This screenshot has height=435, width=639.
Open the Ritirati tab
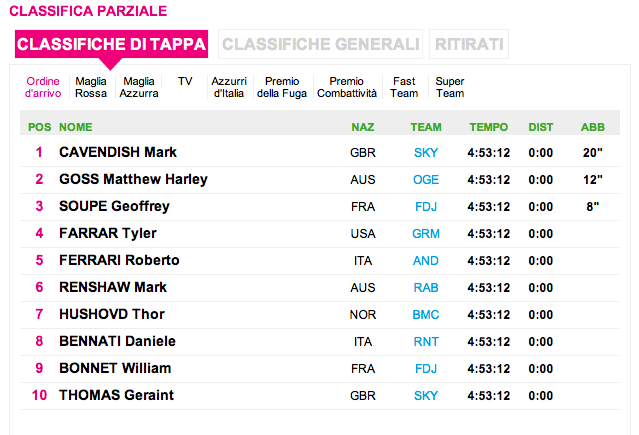point(469,44)
